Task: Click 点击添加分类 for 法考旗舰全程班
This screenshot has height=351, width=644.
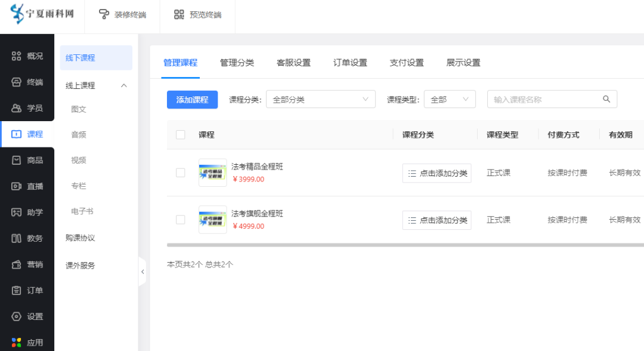Action: click(x=436, y=220)
